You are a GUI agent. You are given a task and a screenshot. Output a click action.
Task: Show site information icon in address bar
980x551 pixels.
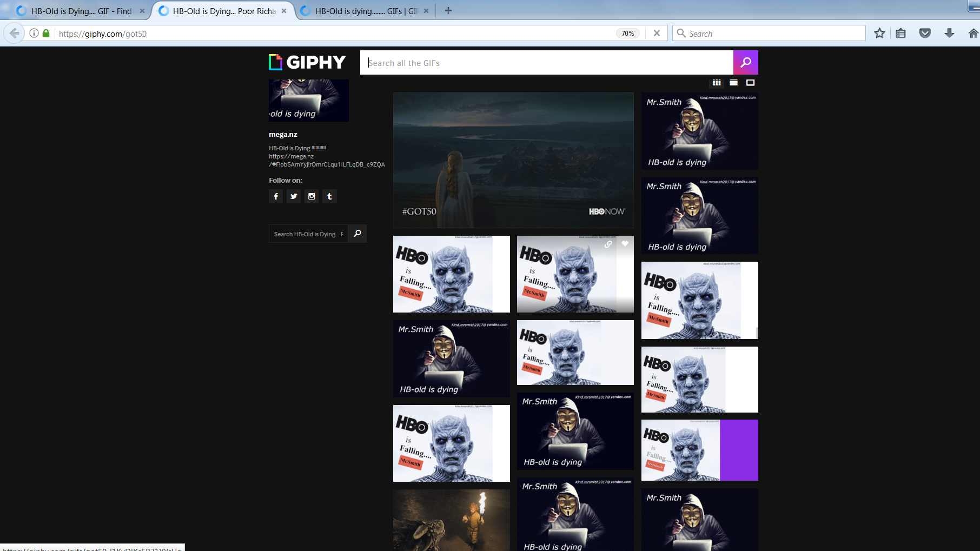(34, 34)
